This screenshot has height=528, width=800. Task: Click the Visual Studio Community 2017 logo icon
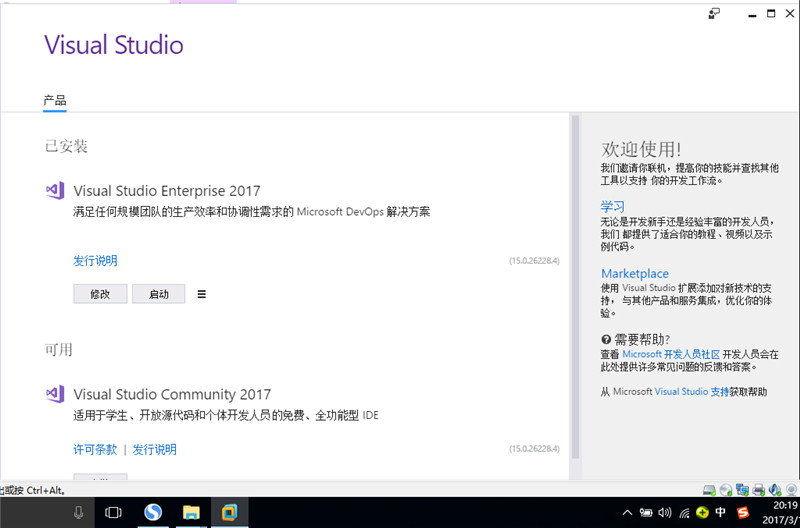[55, 394]
